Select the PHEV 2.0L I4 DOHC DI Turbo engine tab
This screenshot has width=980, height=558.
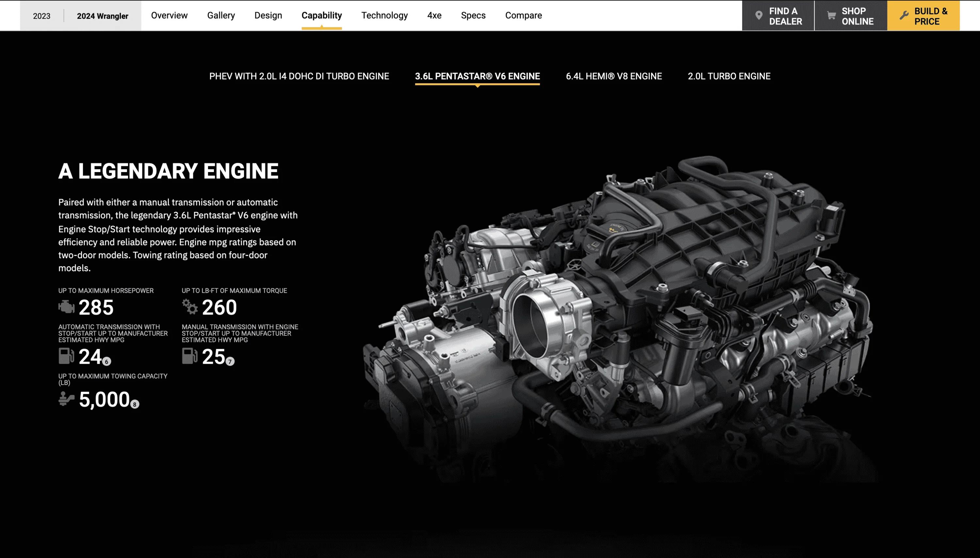pos(299,76)
